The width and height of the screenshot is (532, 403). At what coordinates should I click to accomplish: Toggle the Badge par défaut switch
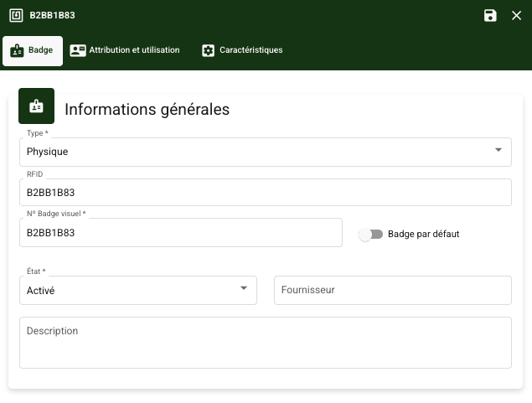point(370,234)
